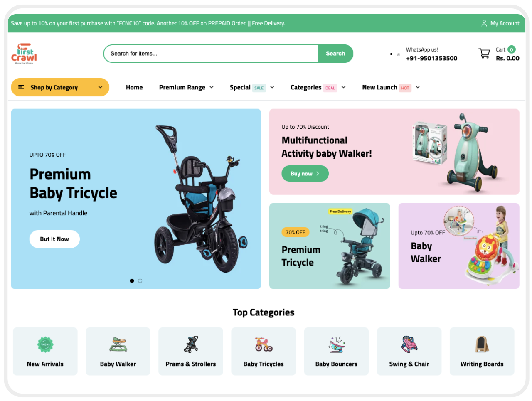The width and height of the screenshot is (532, 401).
Task: Choose the Baby Tricycles category icon
Action: click(264, 344)
